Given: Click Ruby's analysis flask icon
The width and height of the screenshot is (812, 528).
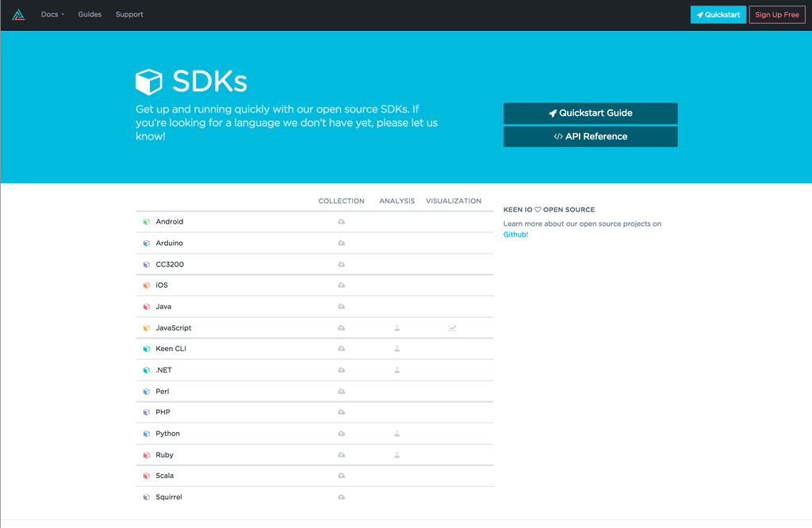Looking at the screenshot, I should pyautogui.click(x=397, y=455).
